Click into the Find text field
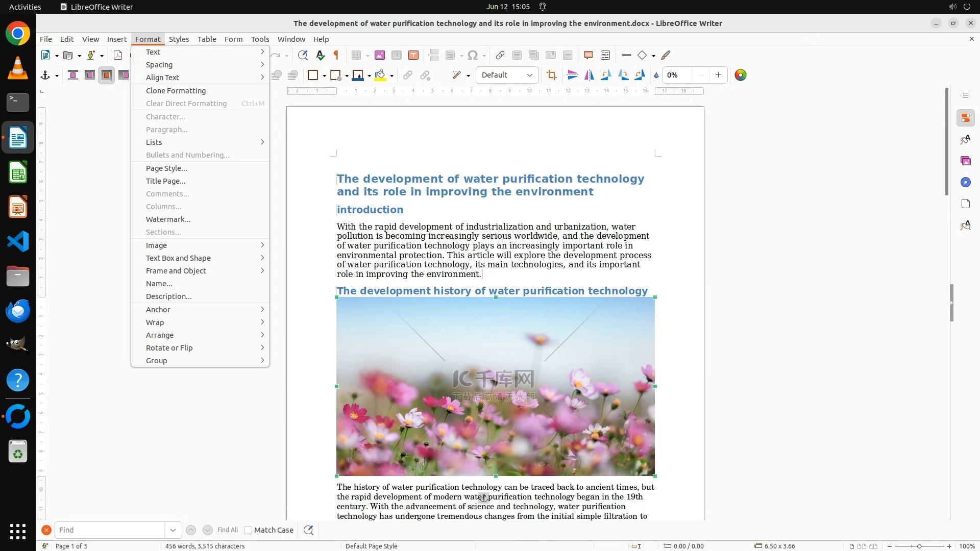Image resolution: width=980 pixels, height=551 pixels. click(109, 530)
